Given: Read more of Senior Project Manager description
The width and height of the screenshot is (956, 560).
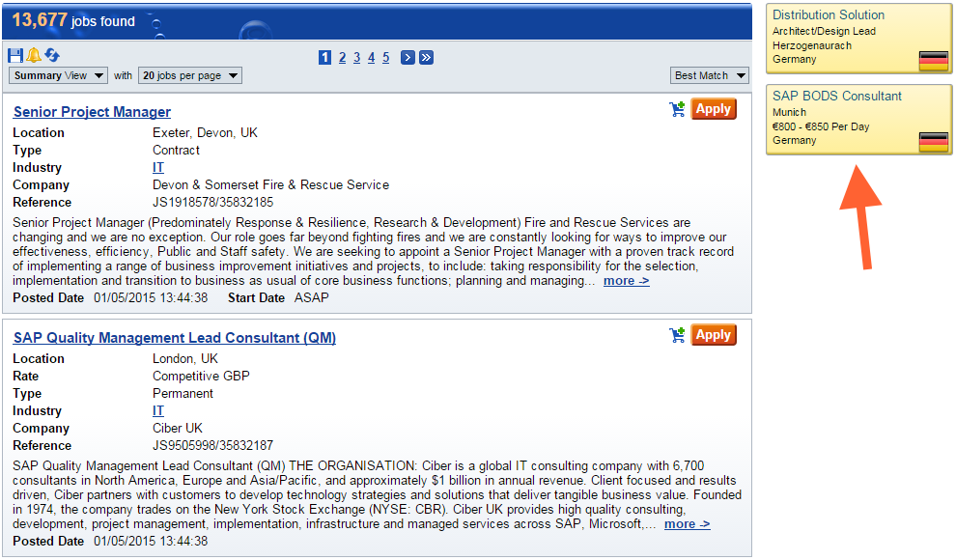Looking at the screenshot, I should coord(626,281).
